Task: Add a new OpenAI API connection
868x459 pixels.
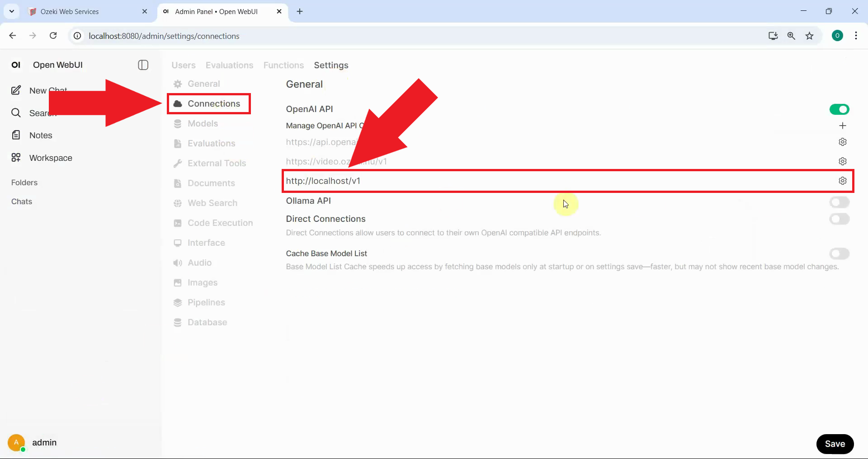Action: pyautogui.click(x=843, y=126)
